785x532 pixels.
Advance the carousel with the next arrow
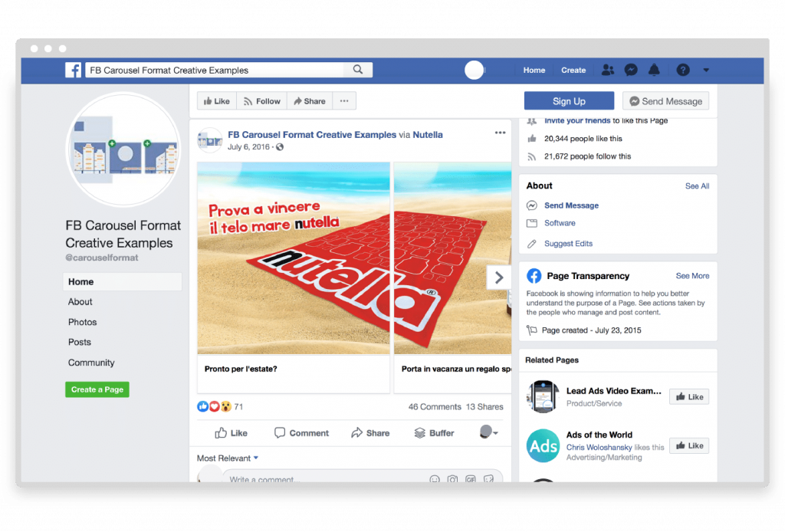click(x=499, y=277)
